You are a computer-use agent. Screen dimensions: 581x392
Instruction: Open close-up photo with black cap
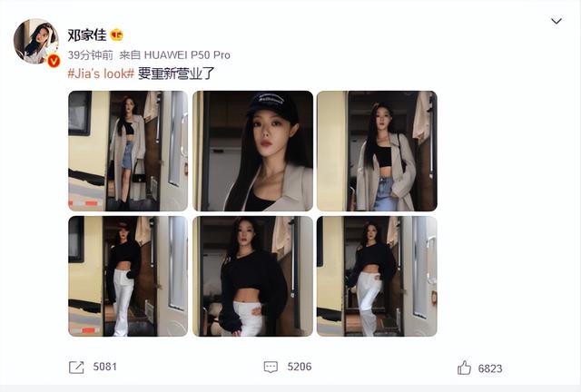tap(252, 151)
